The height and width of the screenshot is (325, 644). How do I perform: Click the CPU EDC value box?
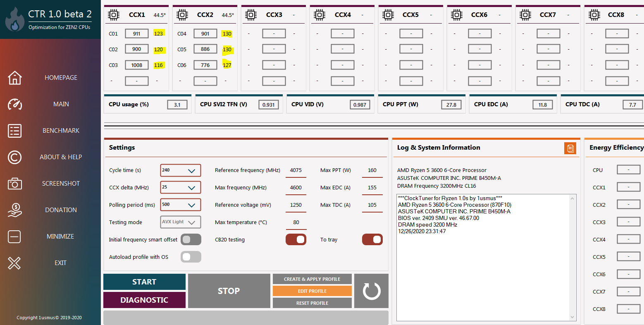point(543,105)
